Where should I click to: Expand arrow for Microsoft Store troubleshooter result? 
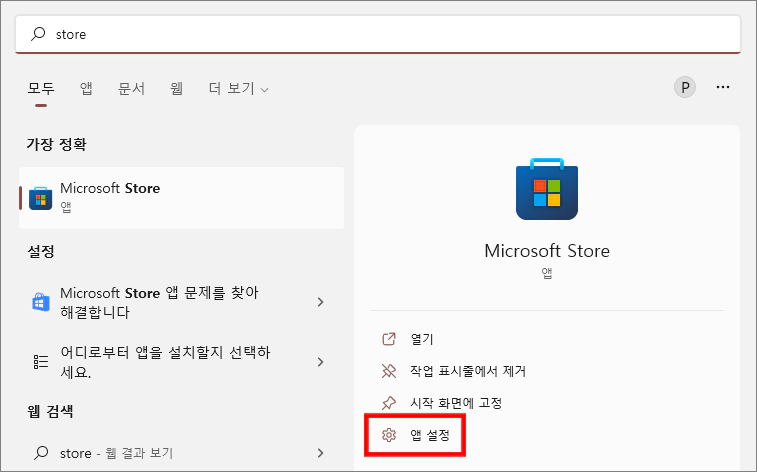pos(321,302)
